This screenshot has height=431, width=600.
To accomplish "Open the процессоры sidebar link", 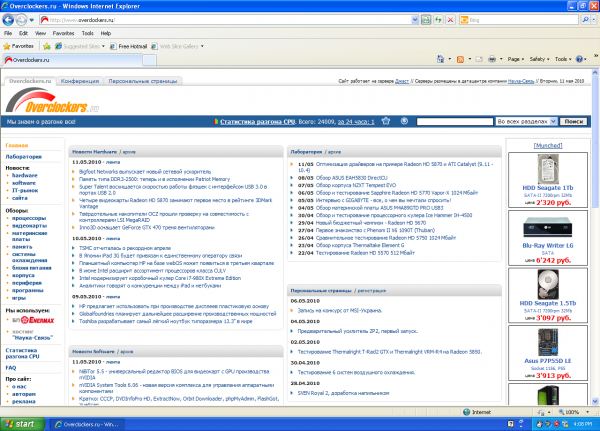I will tap(29, 218).
